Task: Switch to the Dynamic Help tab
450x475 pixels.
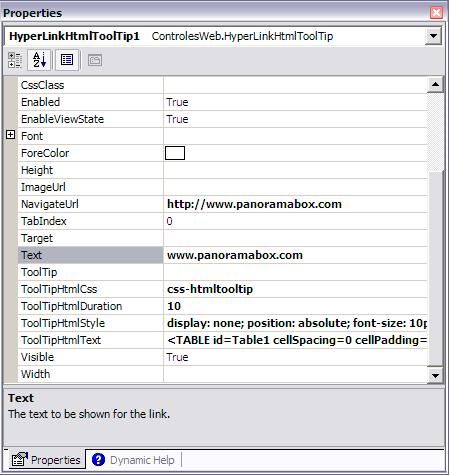Action: (133, 460)
